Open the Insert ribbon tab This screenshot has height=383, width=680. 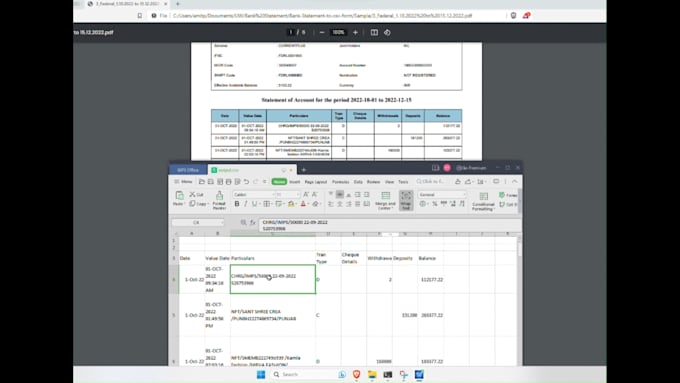click(x=294, y=182)
